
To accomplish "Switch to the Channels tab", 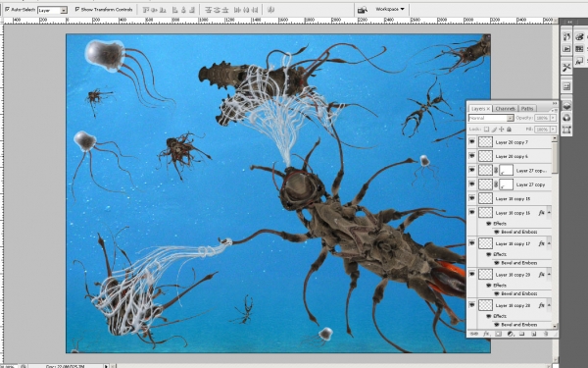I will [x=505, y=109].
